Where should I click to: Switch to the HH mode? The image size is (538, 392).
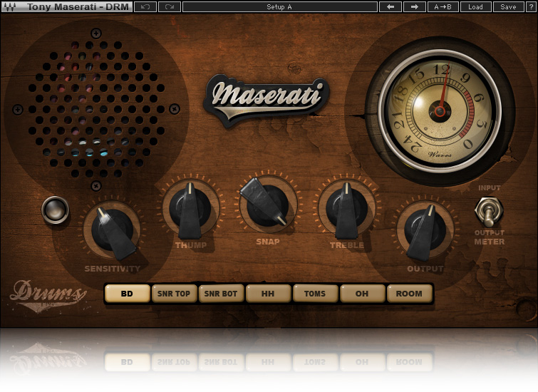coord(268,294)
